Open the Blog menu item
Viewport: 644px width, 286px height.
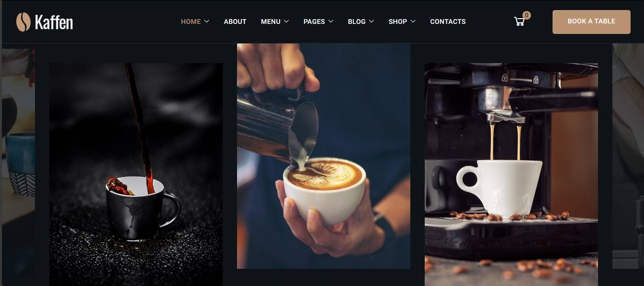click(357, 22)
